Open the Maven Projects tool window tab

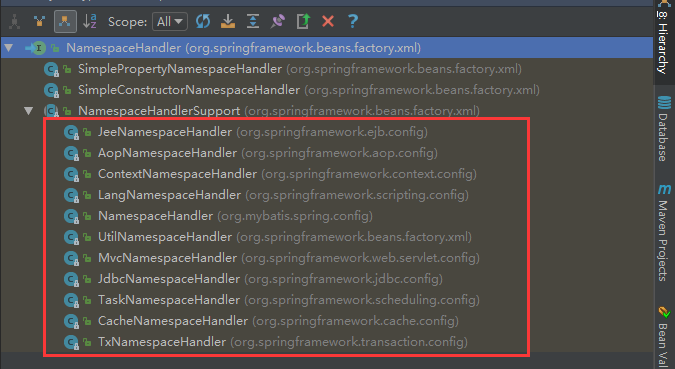(663, 233)
